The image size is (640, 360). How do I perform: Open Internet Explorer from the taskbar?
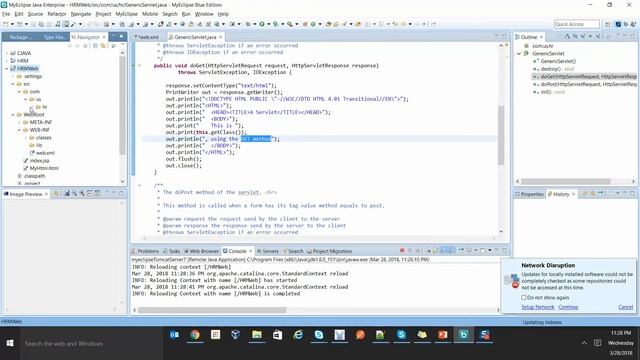click(x=298, y=335)
